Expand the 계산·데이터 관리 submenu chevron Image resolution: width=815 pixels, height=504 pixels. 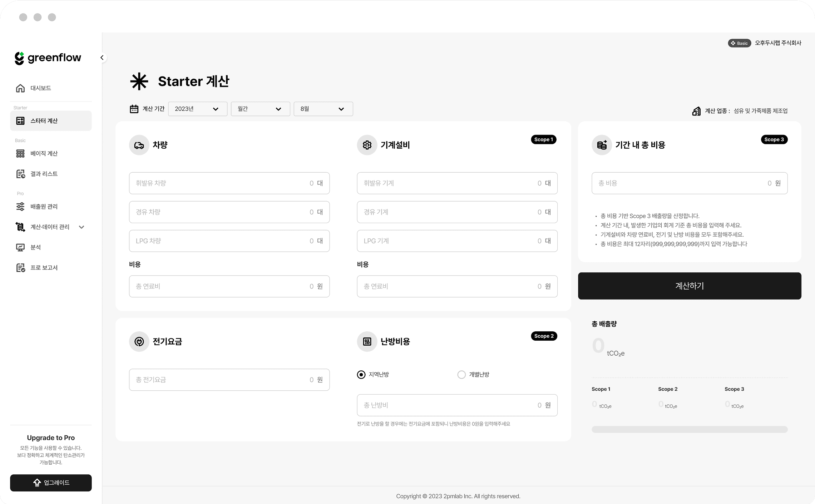pos(81,227)
